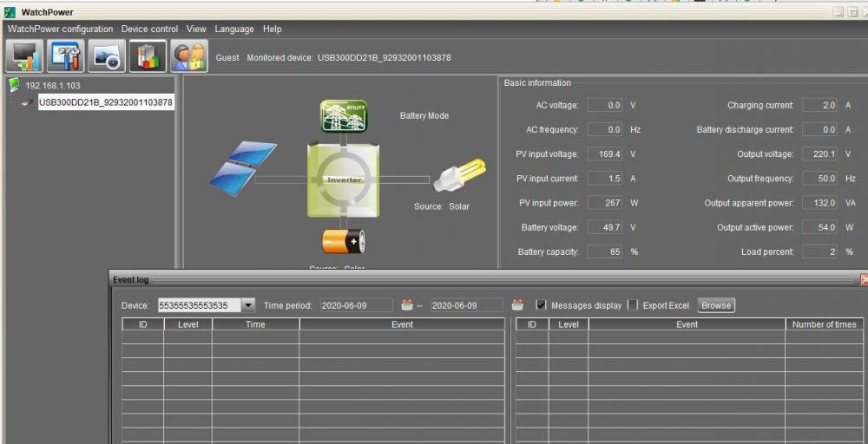This screenshot has width=868, height=444.
Task: Open the Help menu
Action: (272, 29)
